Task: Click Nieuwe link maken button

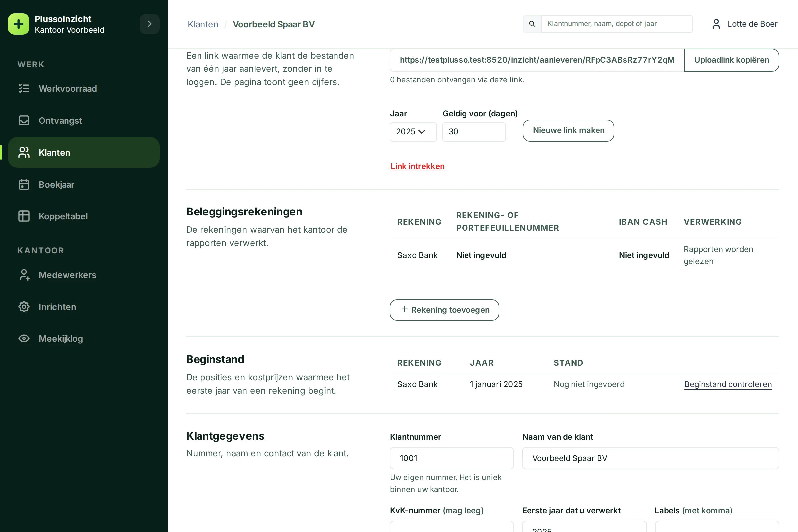Action: (x=568, y=130)
